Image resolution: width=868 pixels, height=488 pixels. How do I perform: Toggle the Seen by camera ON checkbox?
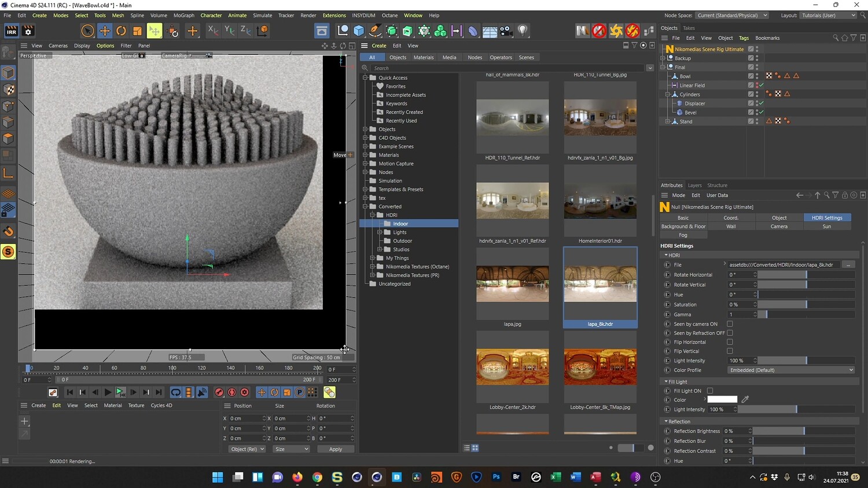click(x=730, y=324)
